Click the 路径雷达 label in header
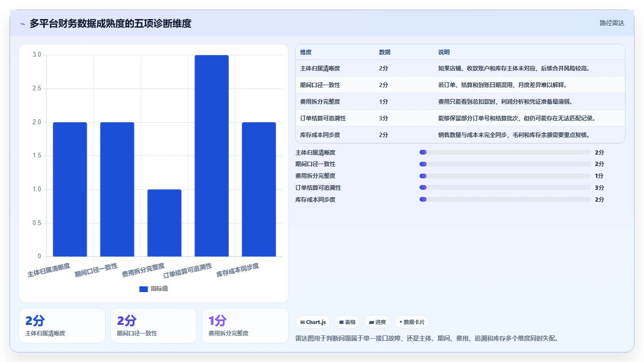The height and width of the screenshot is (362, 644). [612, 23]
